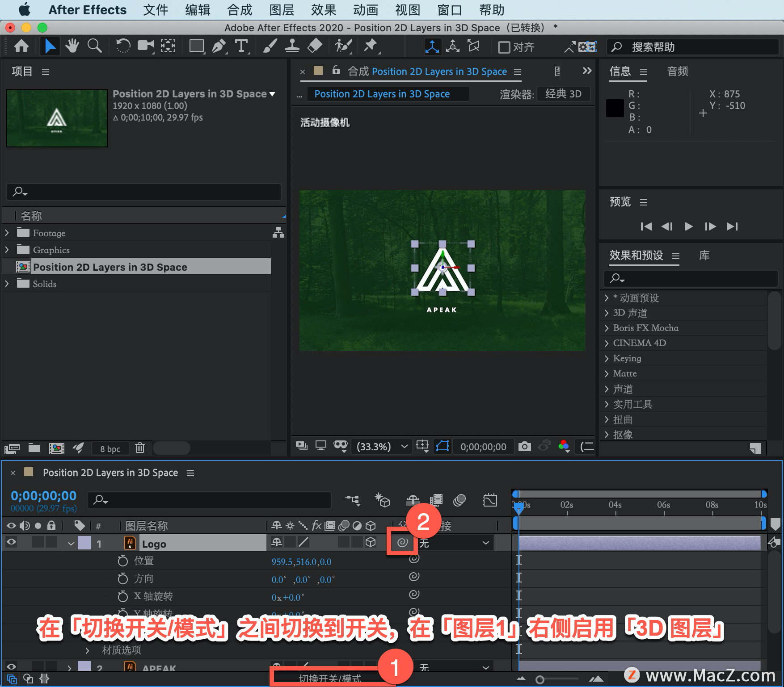Click the 搜索帮助 search field
This screenshot has width=784, height=687.
point(693,47)
